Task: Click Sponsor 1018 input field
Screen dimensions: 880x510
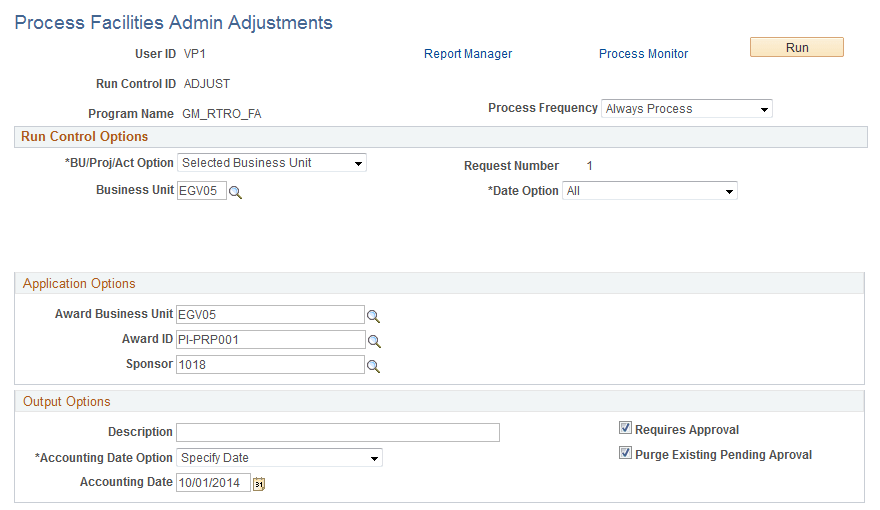Action: click(x=271, y=365)
